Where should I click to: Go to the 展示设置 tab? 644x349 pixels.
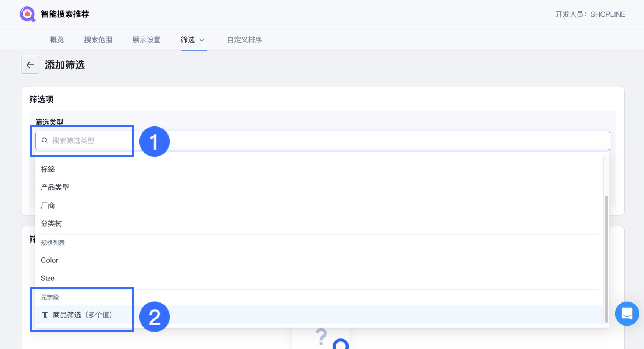[146, 40]
